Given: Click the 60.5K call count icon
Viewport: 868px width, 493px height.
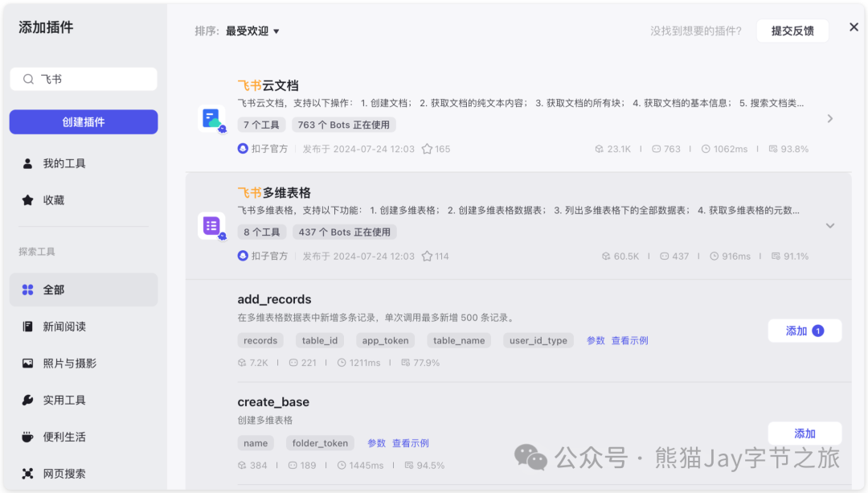Looking at the screenshot, I should click(606, 256).
